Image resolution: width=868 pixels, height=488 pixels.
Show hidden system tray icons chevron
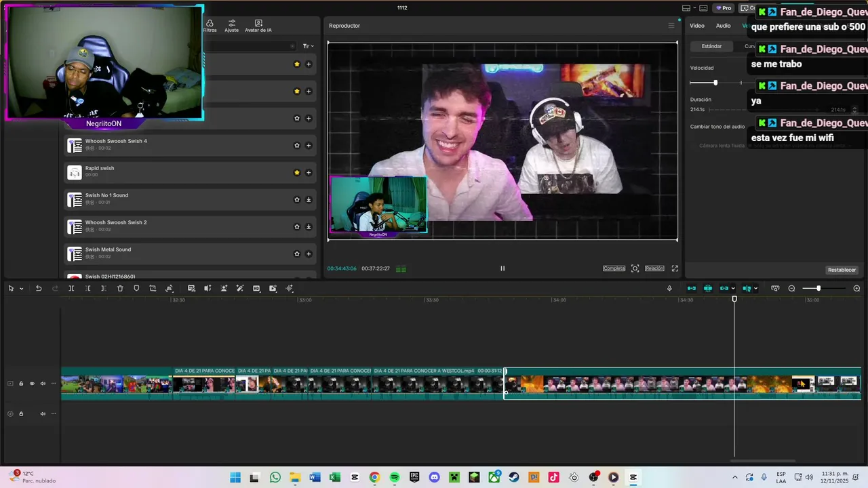(x=734, y=477)
